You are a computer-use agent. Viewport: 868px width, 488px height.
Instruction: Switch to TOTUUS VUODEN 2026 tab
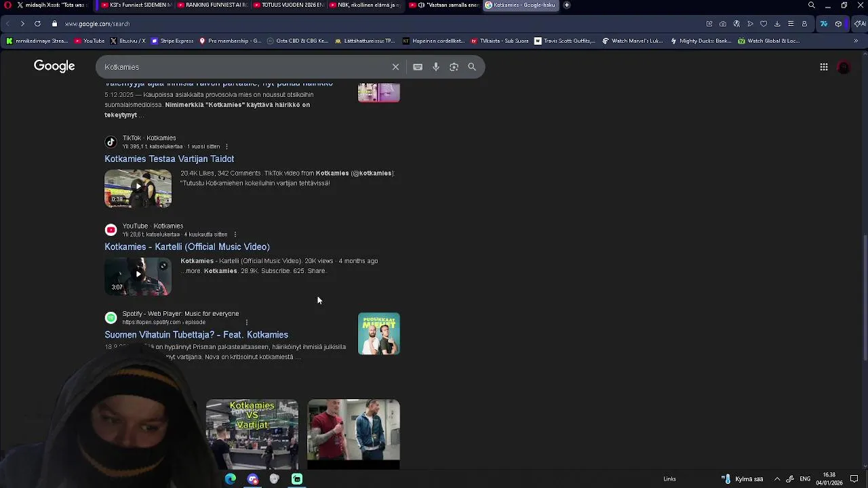(x=289, y=5)
